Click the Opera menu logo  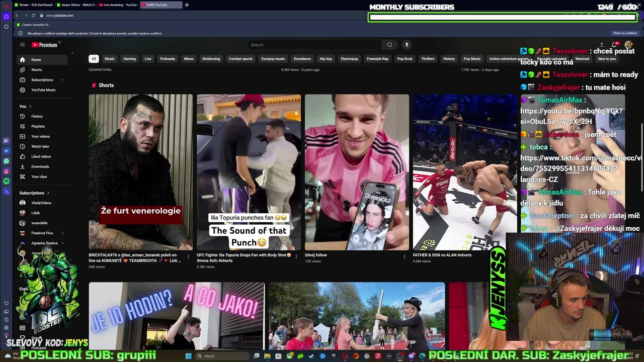(6, 7)
